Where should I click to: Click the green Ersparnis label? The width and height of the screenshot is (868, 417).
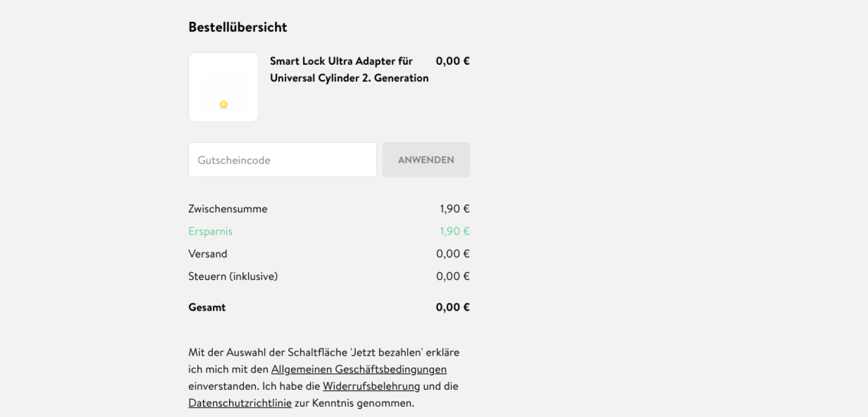click(x=211, y=231)
